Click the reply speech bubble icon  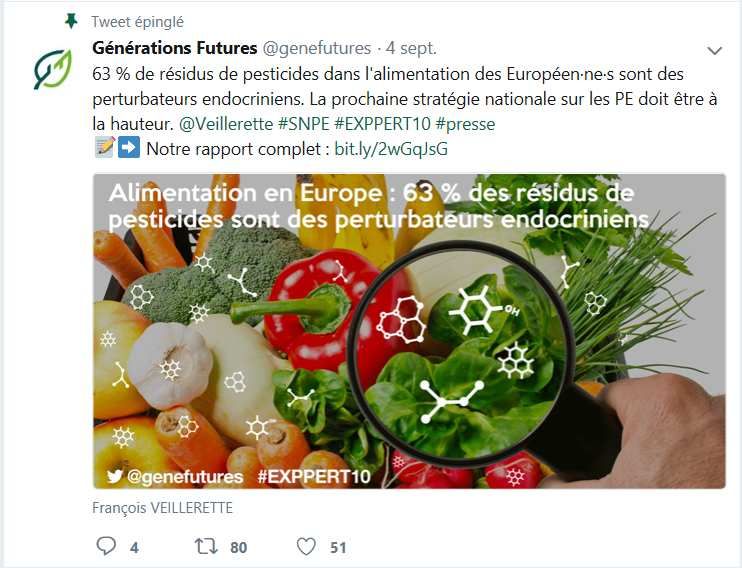[106, 546]
